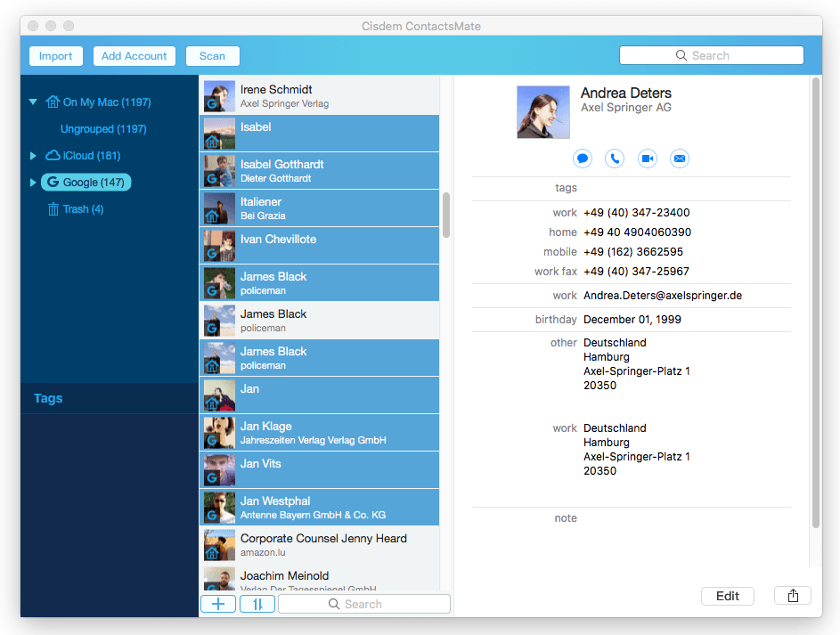This screenshot has width=840, height=635.
Task: Collapse the On My Mac group
Action: tap(33, 102)
